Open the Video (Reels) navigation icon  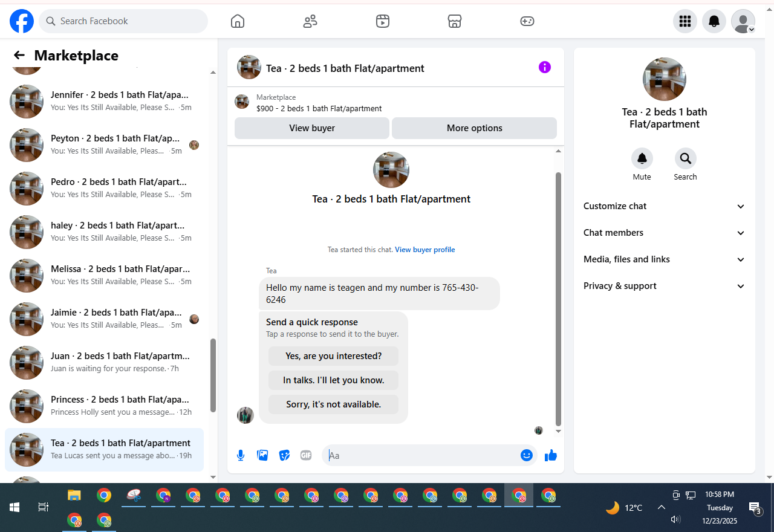click(x=382, y=21)
